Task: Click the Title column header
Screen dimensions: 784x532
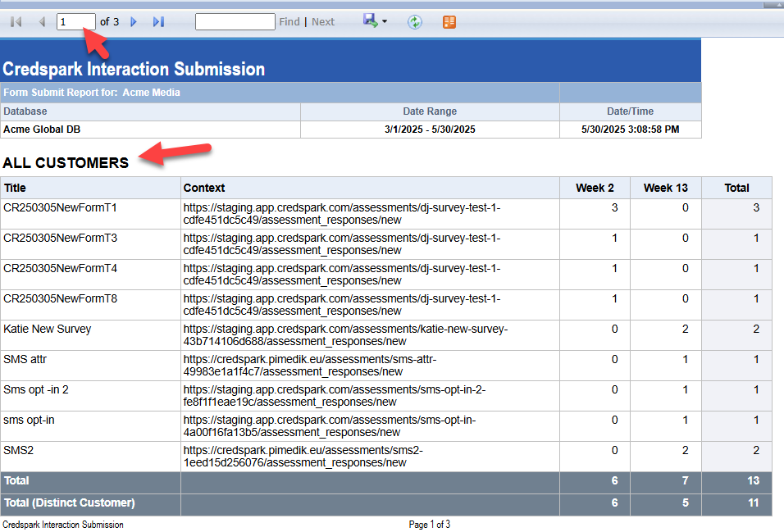Action: point(16,188)
